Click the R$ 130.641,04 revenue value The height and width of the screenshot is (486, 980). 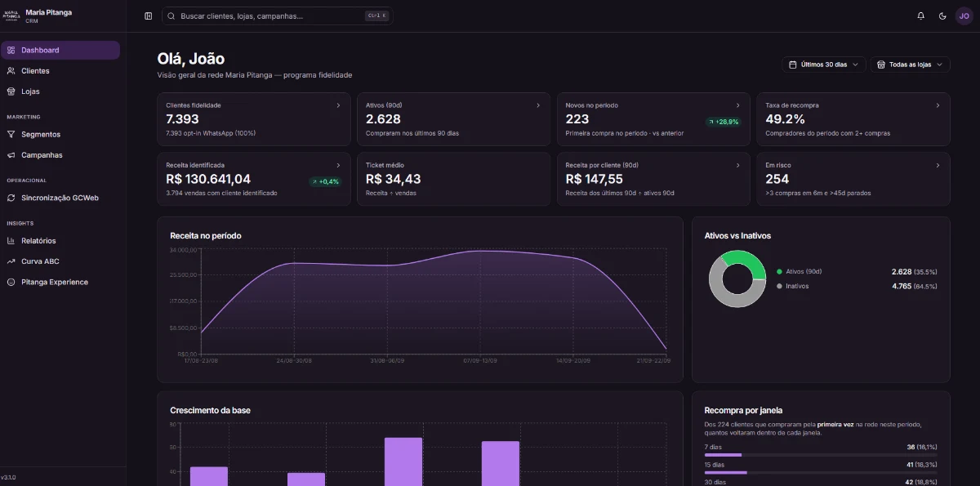(x=208, y=179)
